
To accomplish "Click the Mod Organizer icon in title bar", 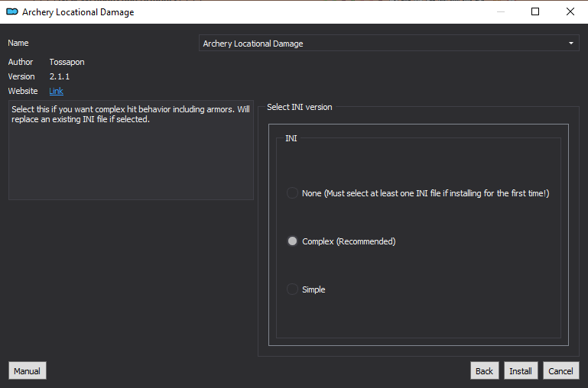I will click(x=12, y=11).
